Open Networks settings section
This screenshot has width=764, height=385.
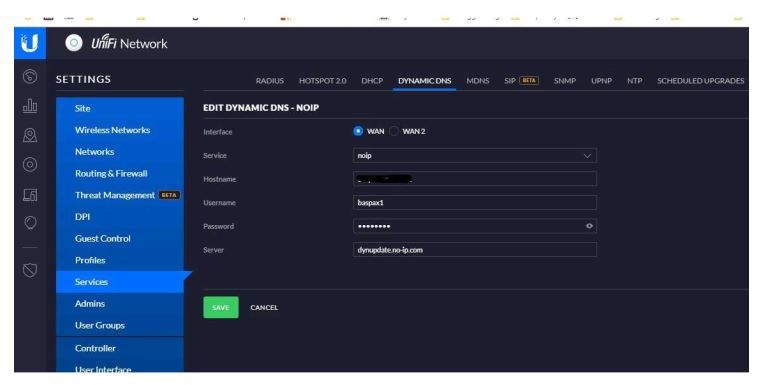[120, 152]
